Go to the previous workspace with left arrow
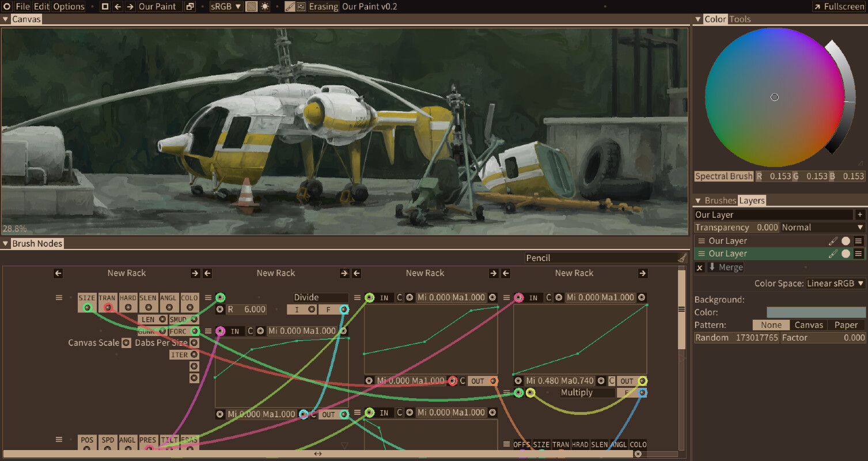 [117, 7]
